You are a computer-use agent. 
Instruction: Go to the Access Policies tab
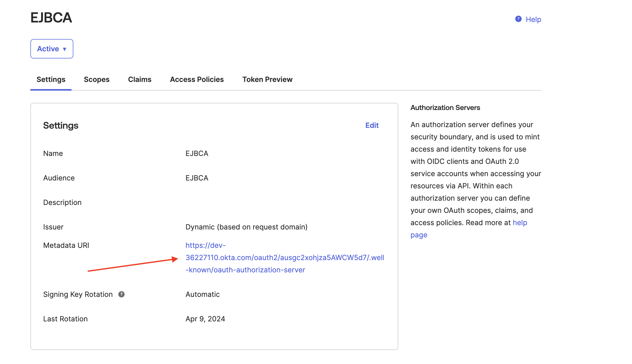click(x=197, y=79)
